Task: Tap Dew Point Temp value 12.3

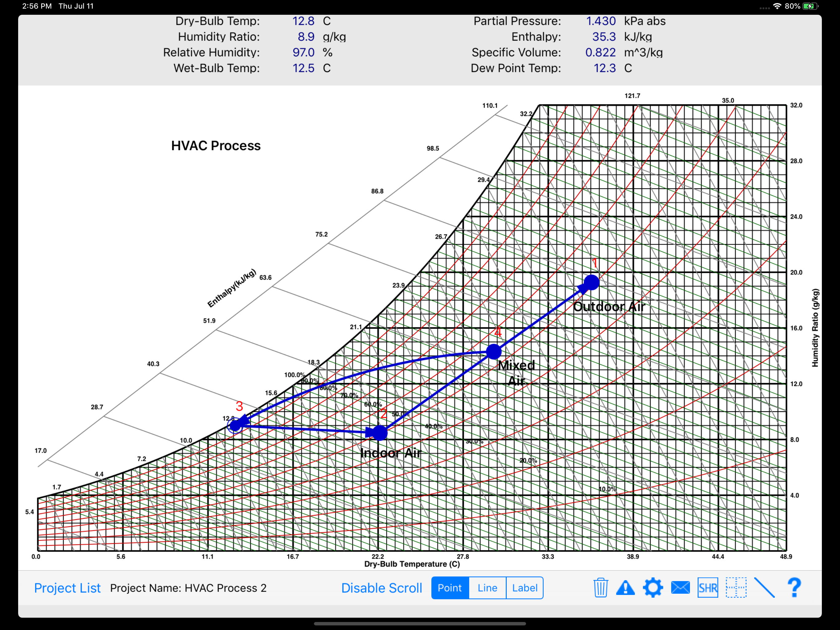Action: click(604, 68)
